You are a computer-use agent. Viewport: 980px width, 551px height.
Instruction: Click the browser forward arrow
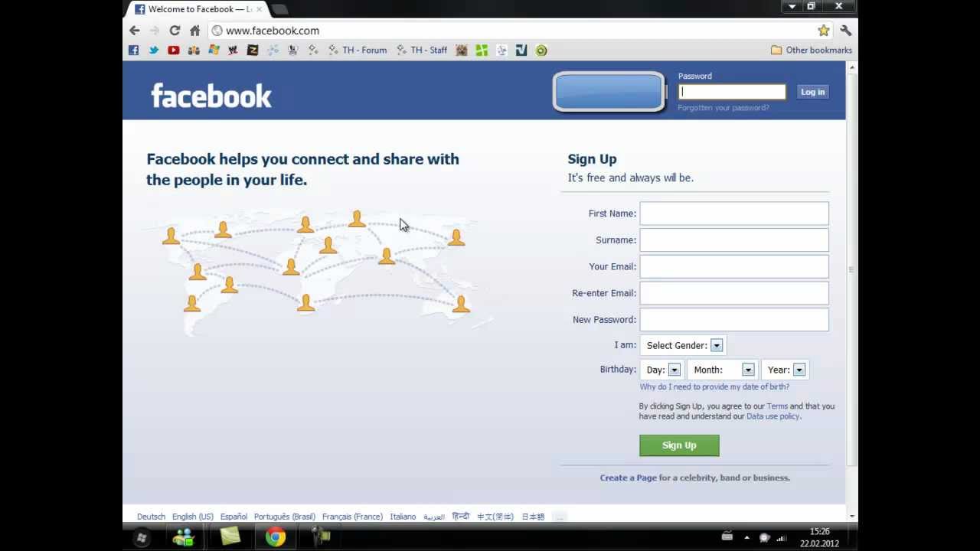[155, 31]
